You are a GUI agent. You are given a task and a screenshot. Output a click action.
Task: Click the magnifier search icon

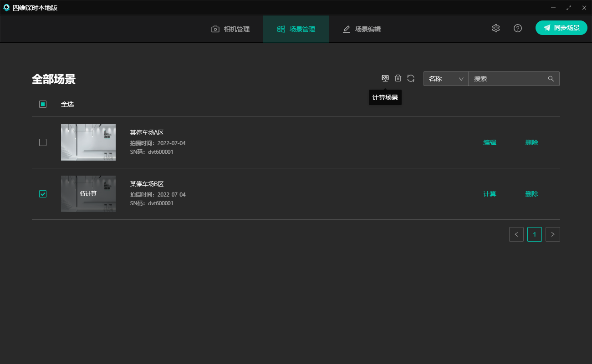(x=551, y=79)
